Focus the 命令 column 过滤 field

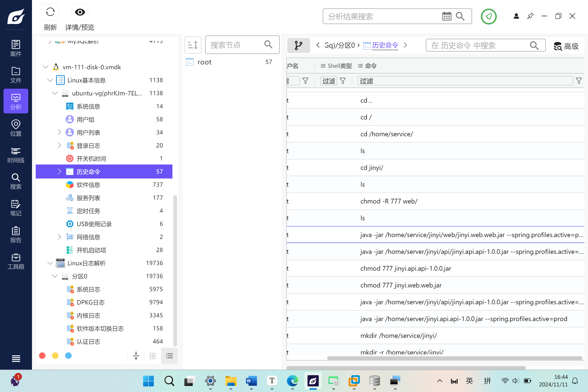465,81
